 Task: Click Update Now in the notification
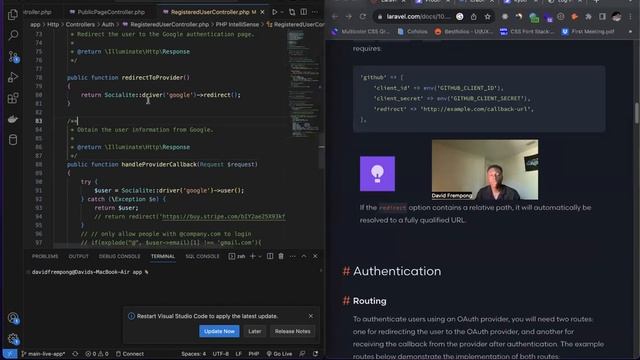click(x=219, y=331)
